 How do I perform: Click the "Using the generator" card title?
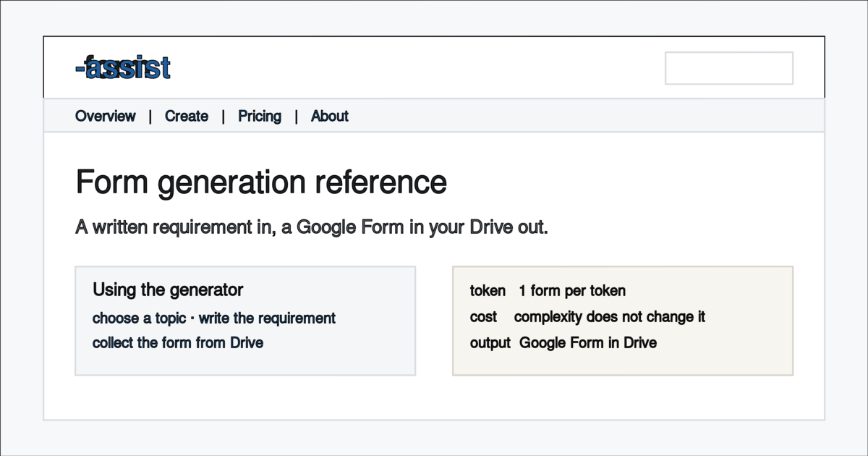168,290
